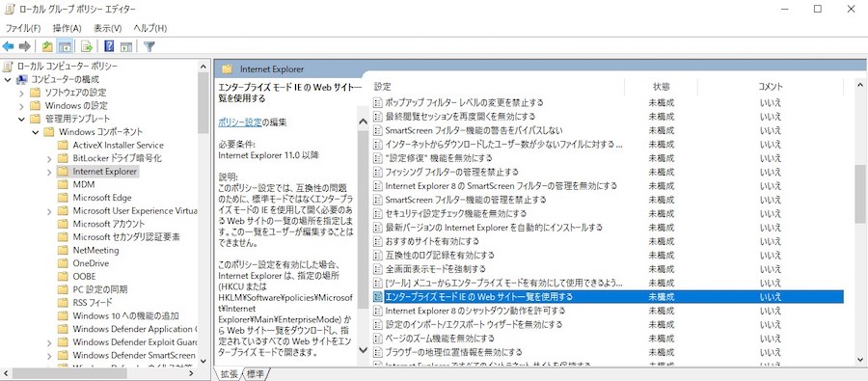Image resolution: width=868 pixels, height=381 pixels.
Task: Click the Export list toolbar icon
Action: click(x=87, y=46)
